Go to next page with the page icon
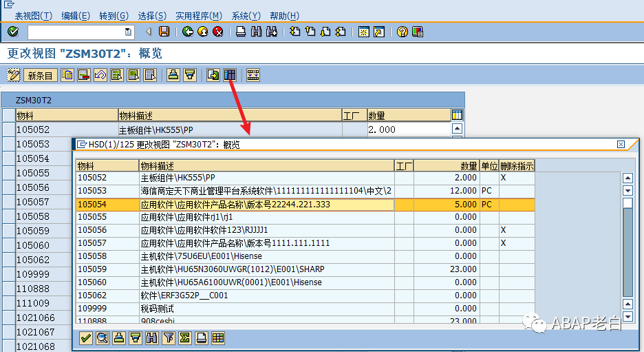Image resolution: width=644 pixels, height=352 pixels. click(x=325, y=31)
